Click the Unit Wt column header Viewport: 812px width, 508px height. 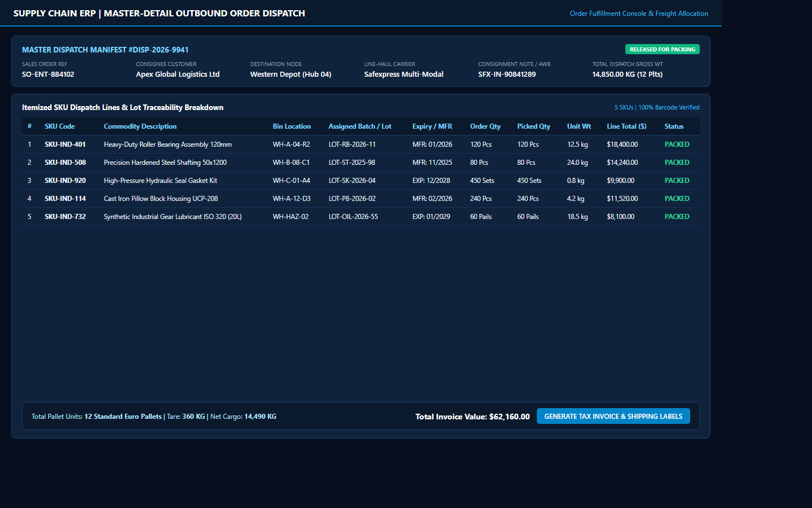tap(579, 126)
